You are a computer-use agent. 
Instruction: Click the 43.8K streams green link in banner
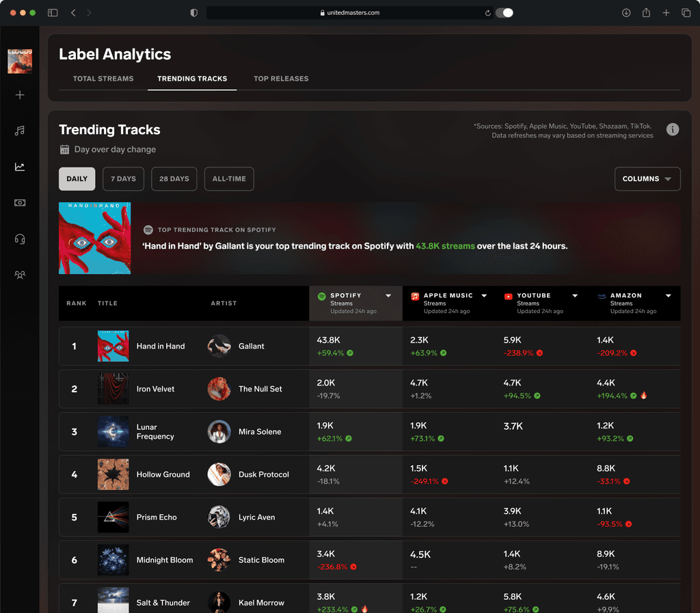coord(445,246)
